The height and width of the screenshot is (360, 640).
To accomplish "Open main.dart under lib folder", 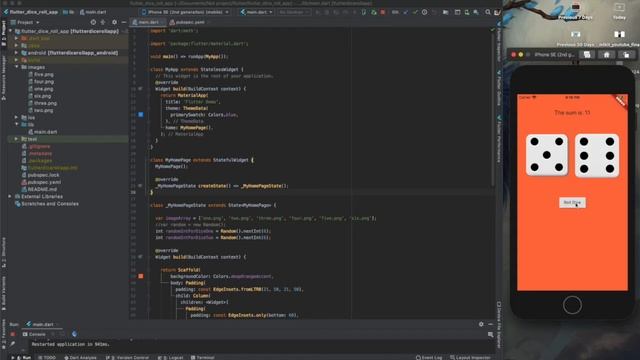I will pos(42,132).
